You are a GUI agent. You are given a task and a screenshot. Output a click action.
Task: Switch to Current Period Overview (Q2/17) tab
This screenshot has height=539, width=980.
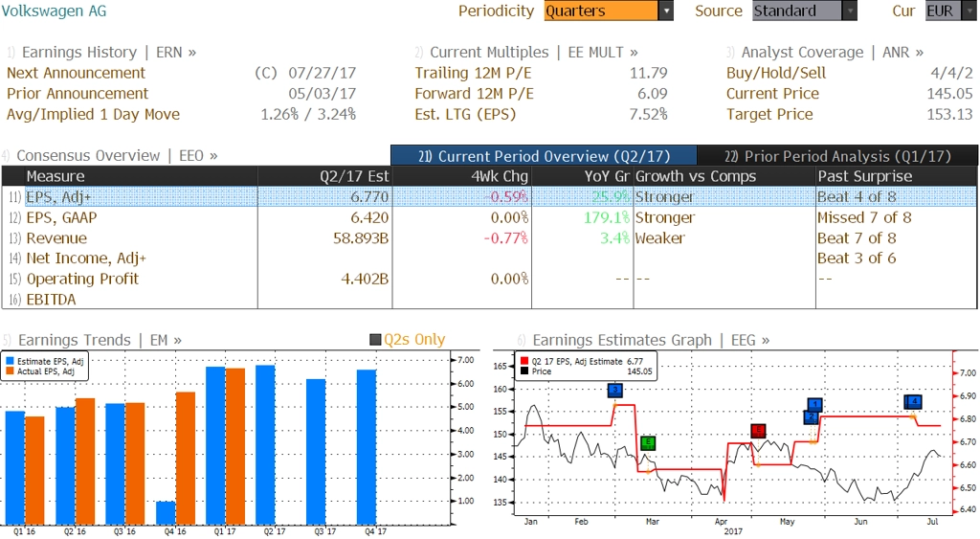pyautogui.click(x=544, y=156)
